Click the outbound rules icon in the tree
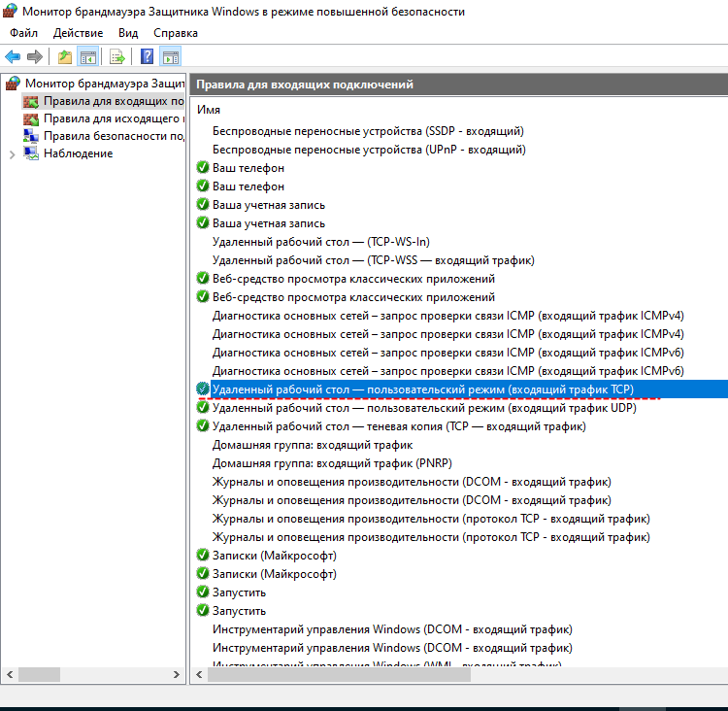The width and height of the screenshot is (728, 711). click(31, 118)
